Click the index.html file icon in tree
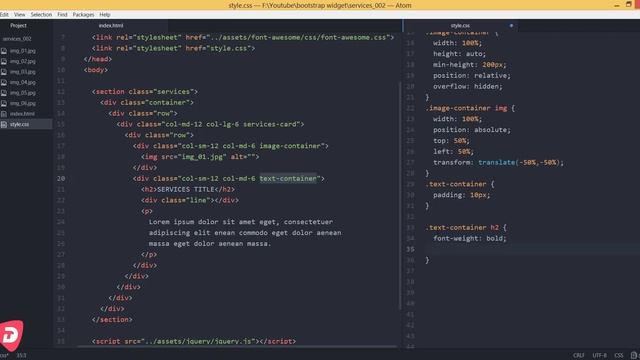640x360 pixels. [4, 114]
